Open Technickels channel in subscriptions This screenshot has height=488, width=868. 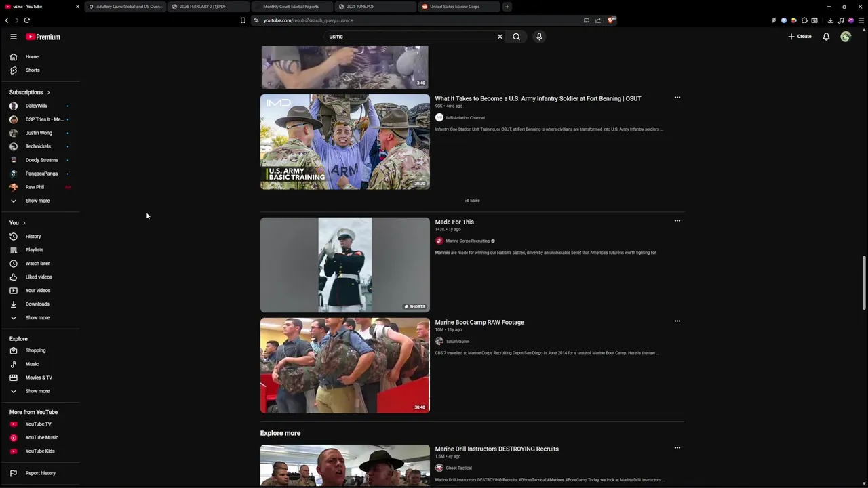38,146
